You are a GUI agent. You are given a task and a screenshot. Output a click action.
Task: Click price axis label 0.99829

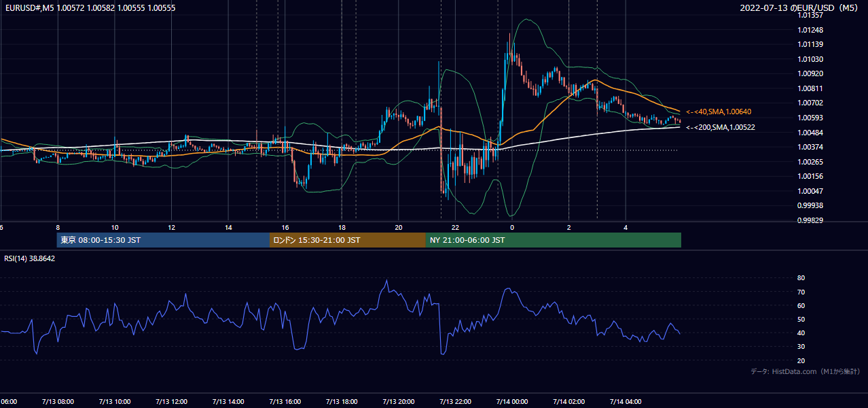pyautogui.click(x=810, y=220)
